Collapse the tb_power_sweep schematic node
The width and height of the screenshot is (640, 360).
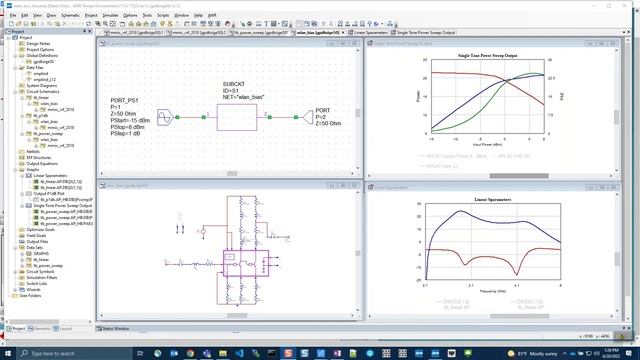tap(22, 134)
